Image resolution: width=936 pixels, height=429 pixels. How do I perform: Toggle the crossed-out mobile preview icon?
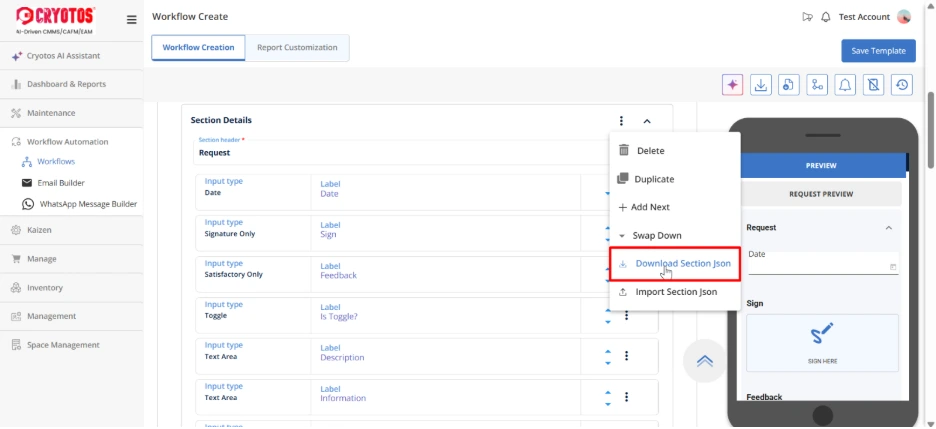[x=873, y=85]
